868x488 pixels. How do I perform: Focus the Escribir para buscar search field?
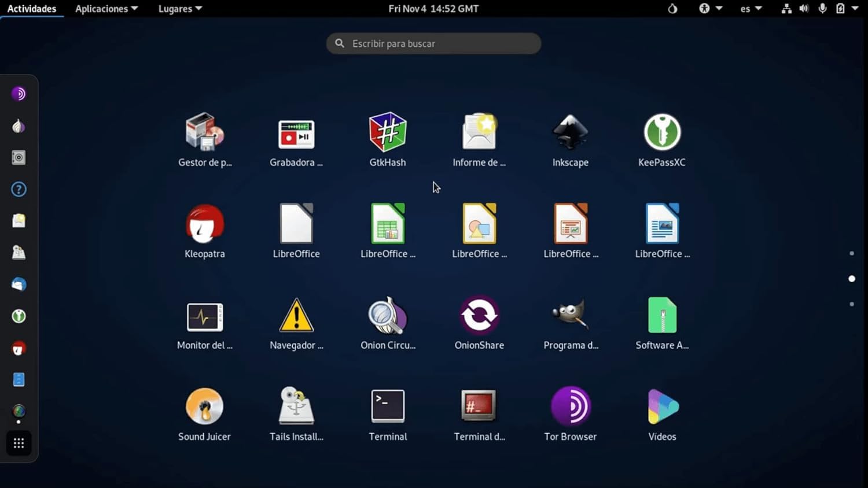point(433,43)
